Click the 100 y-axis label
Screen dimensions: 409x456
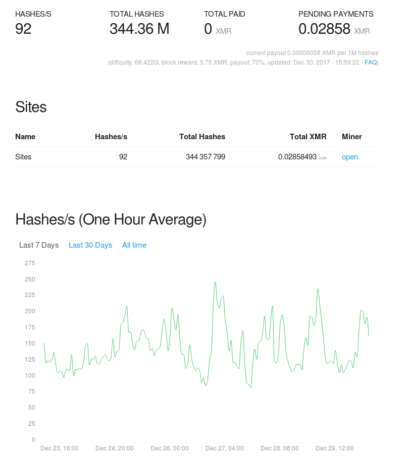coord(30,376)
